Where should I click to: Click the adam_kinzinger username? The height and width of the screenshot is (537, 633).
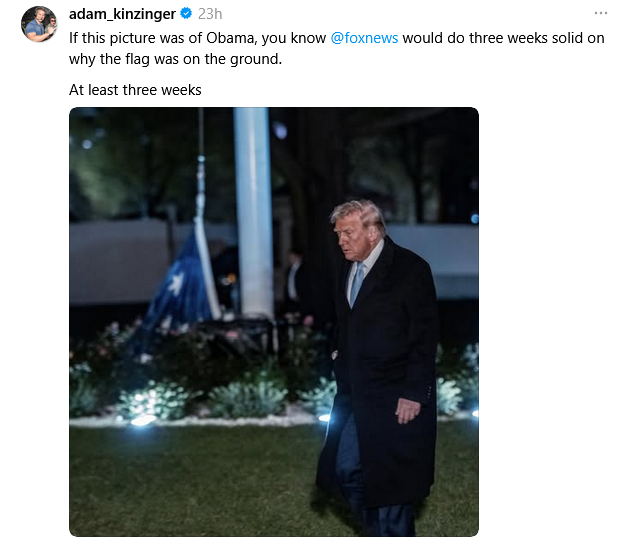point(122,14)
